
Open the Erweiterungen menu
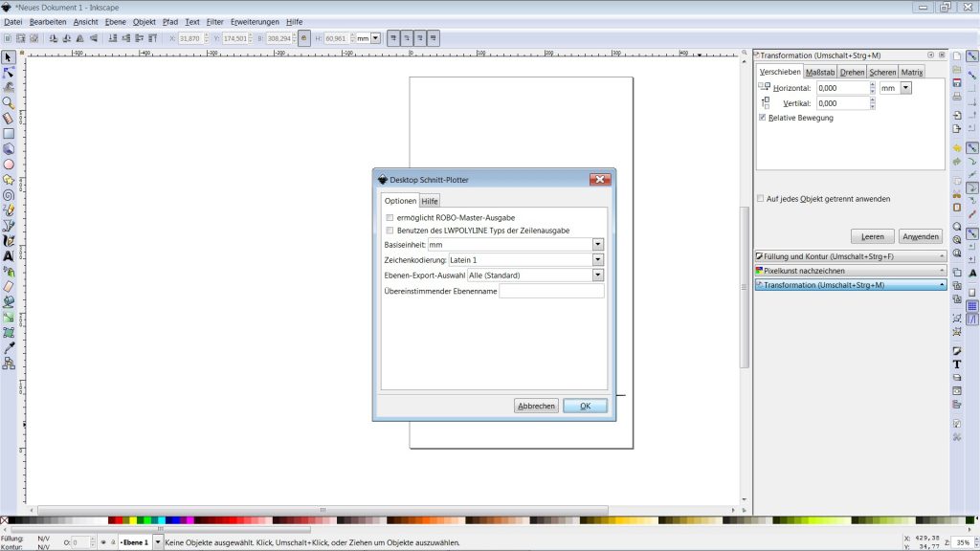coord(255,21)
